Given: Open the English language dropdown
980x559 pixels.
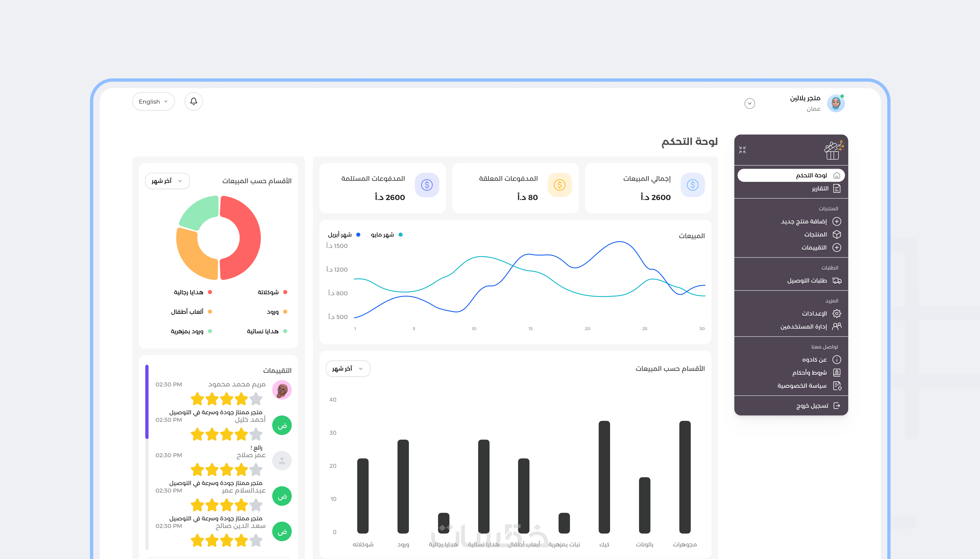Looking at the screenshot, I should 153,102.
